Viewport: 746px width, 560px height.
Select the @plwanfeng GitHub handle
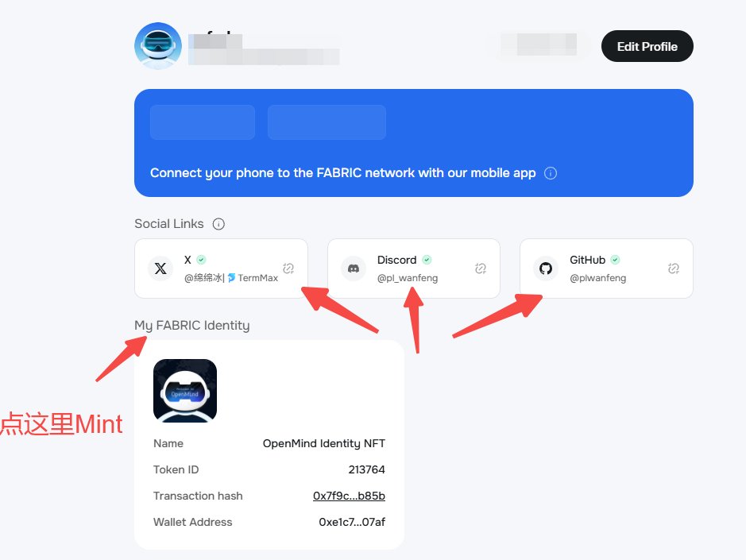pyautogui.click(x=598, y=278)
